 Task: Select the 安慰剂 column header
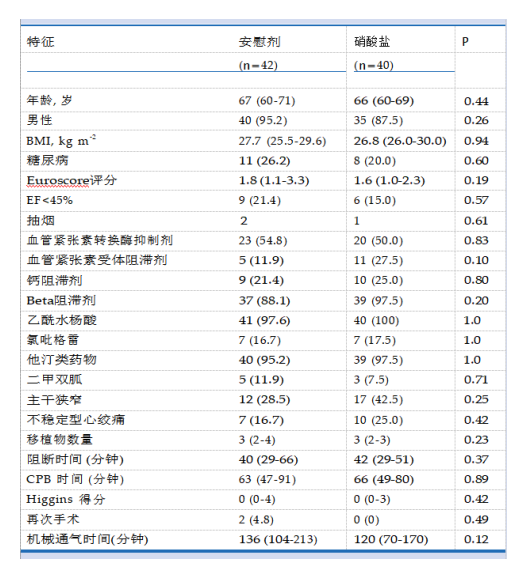(260, 42)
